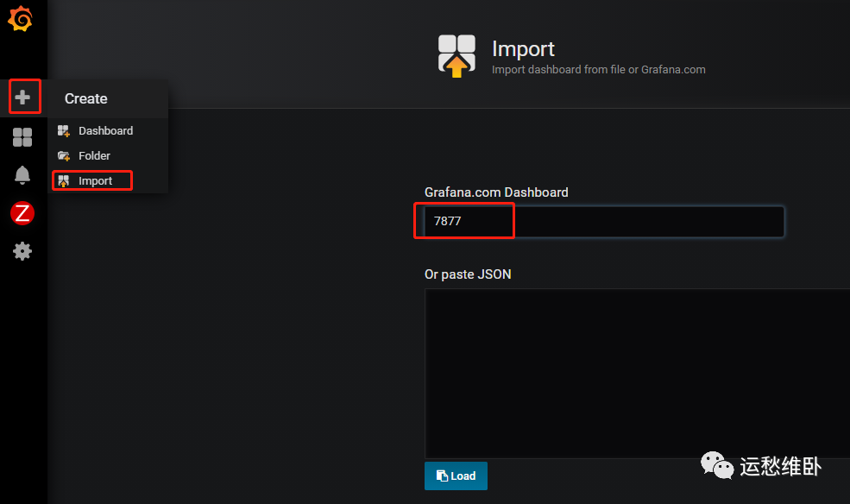Focus the Grafana.com Dashboard input field
850x504 pixels.
tap(604, 221)
